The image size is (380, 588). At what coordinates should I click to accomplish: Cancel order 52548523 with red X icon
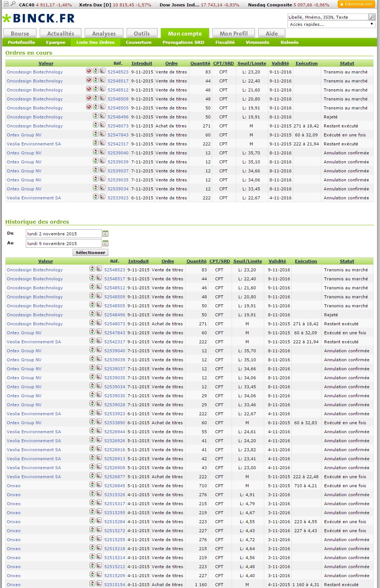tap(89, 71)
